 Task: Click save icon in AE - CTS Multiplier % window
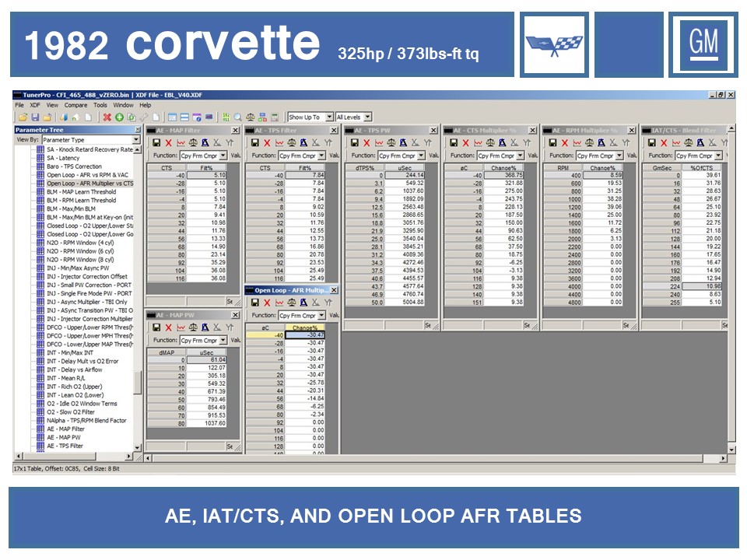[x=454, y=143]
